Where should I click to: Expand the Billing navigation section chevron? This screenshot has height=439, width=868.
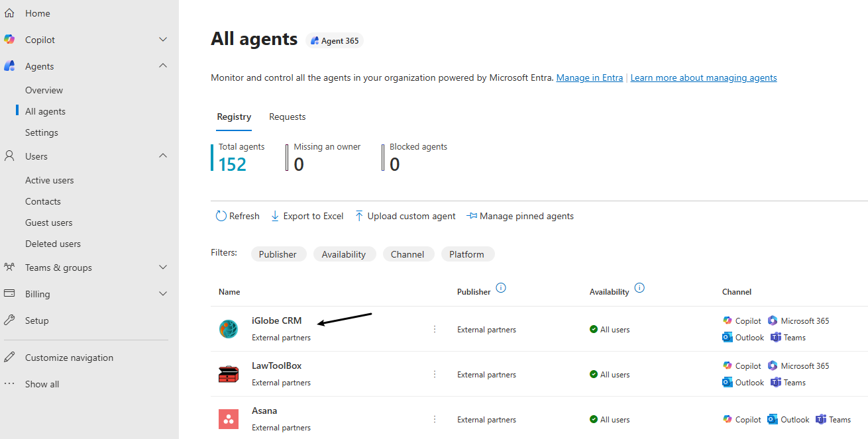163,294
